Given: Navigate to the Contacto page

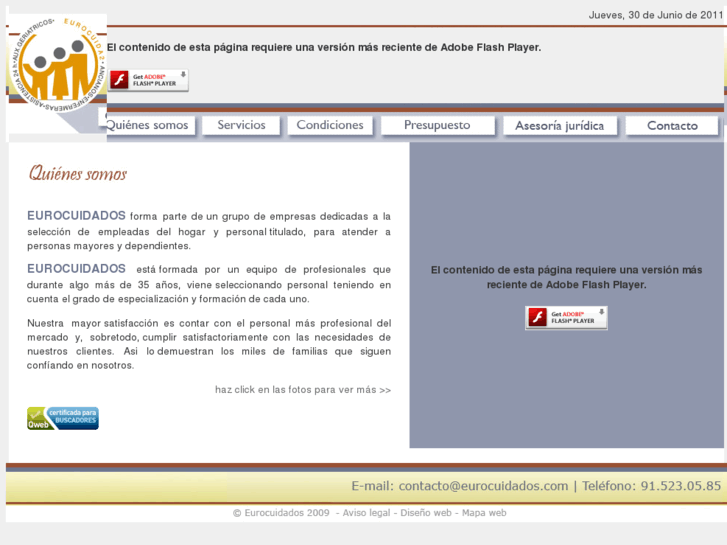Looking at the screenshot, I should tap(672, 126).
